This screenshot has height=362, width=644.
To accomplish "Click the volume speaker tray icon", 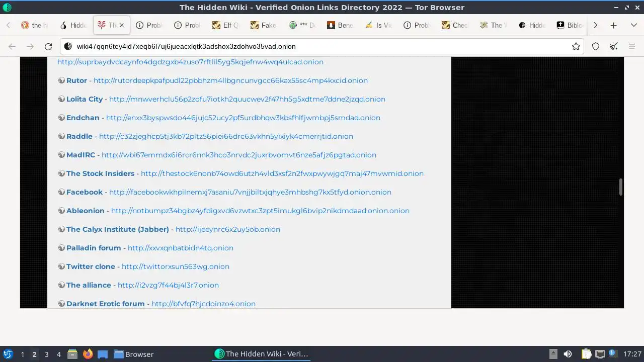I will (x=568, y=354).
